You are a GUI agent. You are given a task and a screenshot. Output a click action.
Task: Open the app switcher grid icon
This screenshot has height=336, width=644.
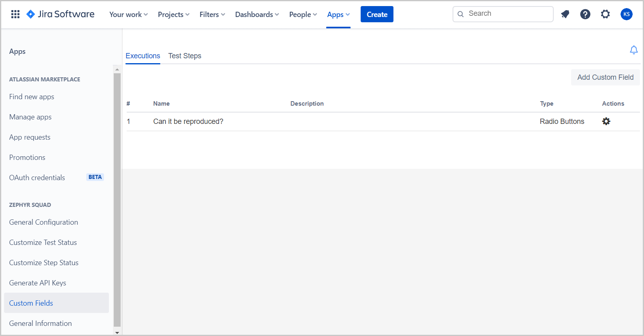(x=15, y=14)
